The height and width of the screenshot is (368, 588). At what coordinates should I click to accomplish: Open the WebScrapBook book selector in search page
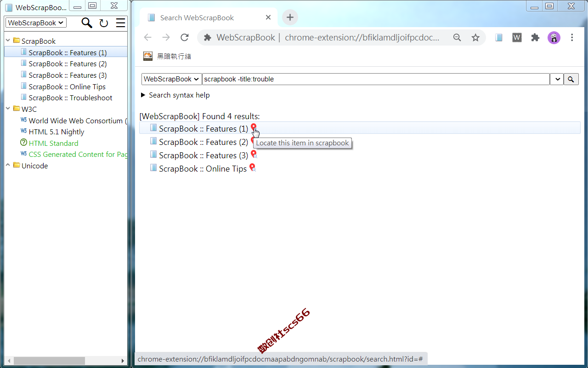click(171, 79)
